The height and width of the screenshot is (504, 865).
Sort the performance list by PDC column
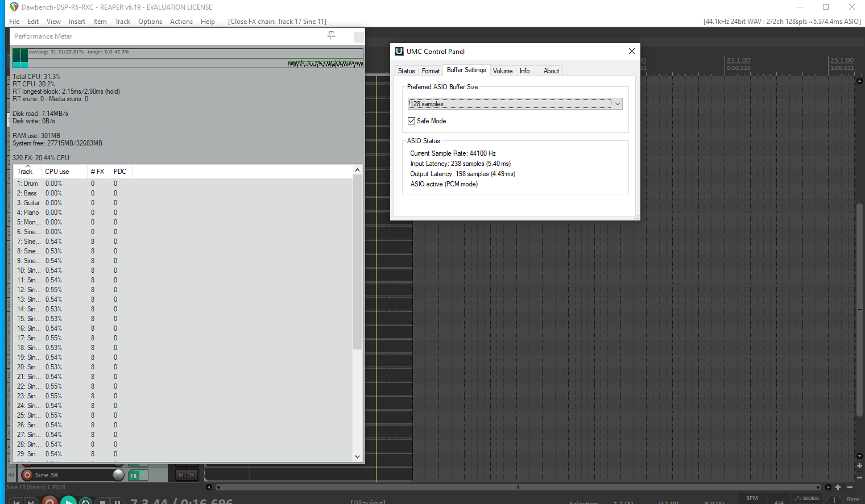point(121,172)
